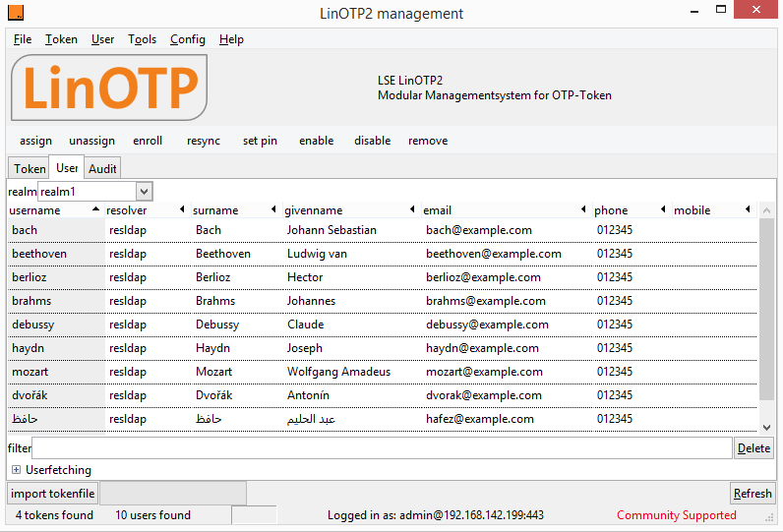Image resolution: width=783 pixels, height=532 pixels.
Task: Open the resolver column menu arrow
Action: tap(182, 209)
